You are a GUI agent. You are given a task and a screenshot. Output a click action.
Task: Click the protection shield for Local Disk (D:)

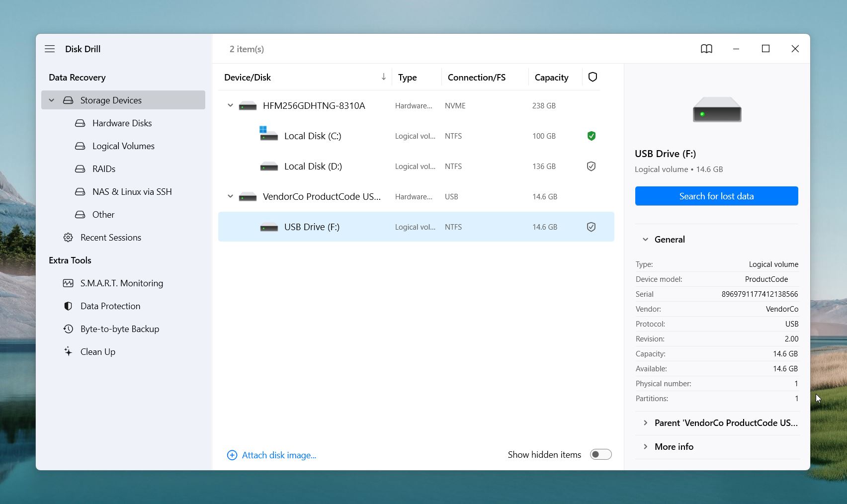(591, 167)
